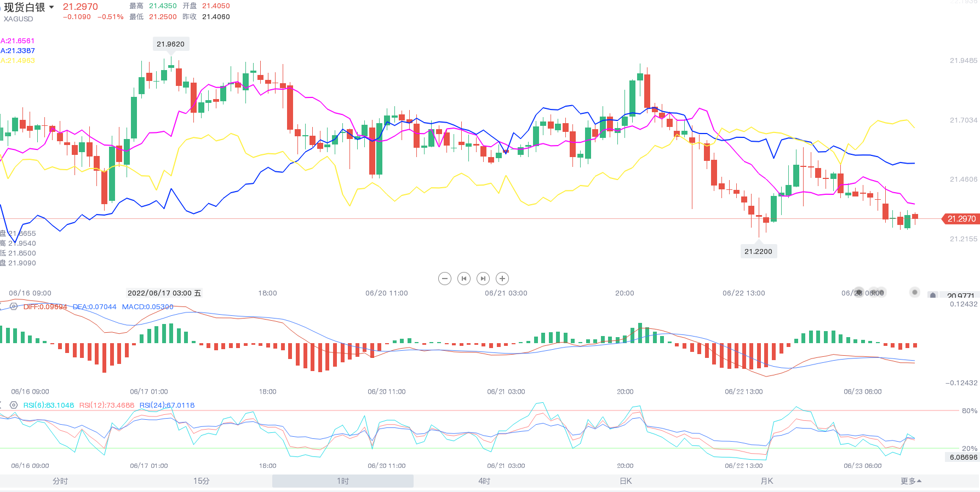Expand the 更多 timeframe menu
This screenshot has width=980, height=492.
[911, 481]
